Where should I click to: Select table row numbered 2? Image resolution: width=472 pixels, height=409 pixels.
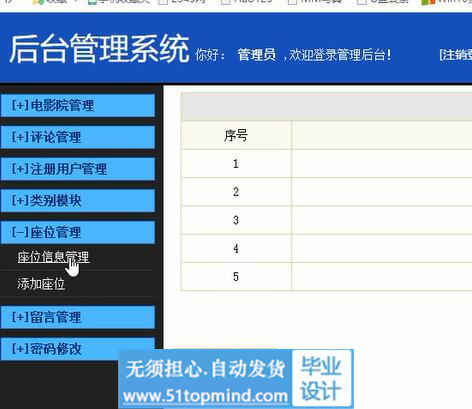click(x=327, y=192)
